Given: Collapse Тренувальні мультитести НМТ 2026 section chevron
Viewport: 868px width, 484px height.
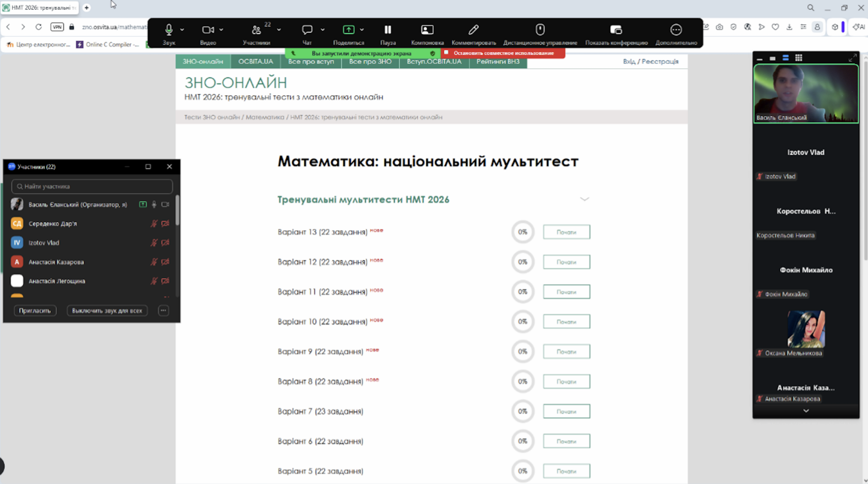Looking at the screenshot, I should tap(584, 199).
